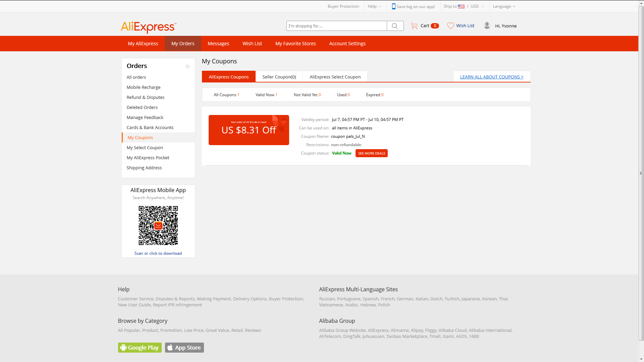Image resolution: width=644 pixels, height=362 pixels.
Task: Click the search magnifier button
Action: [395, 26]
